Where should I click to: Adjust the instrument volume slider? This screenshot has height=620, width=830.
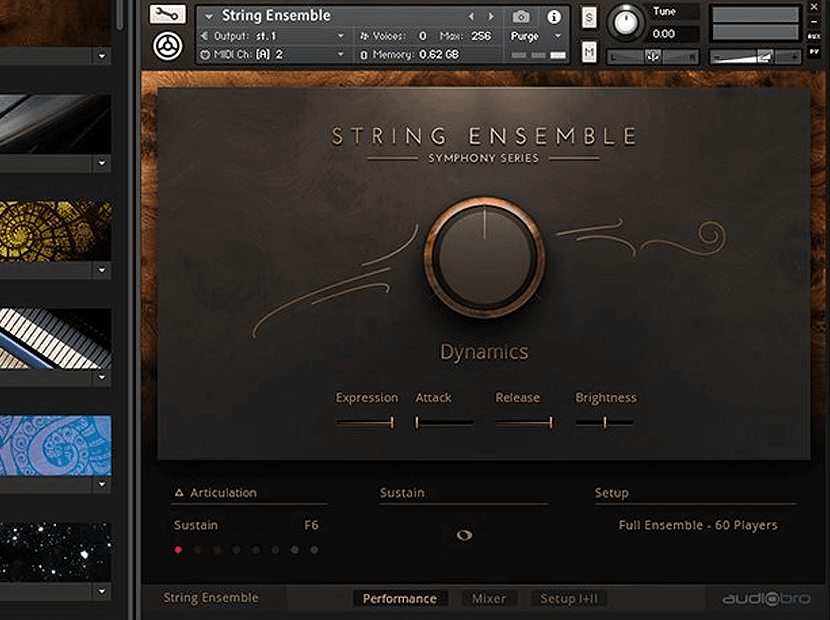click(755, 56)
